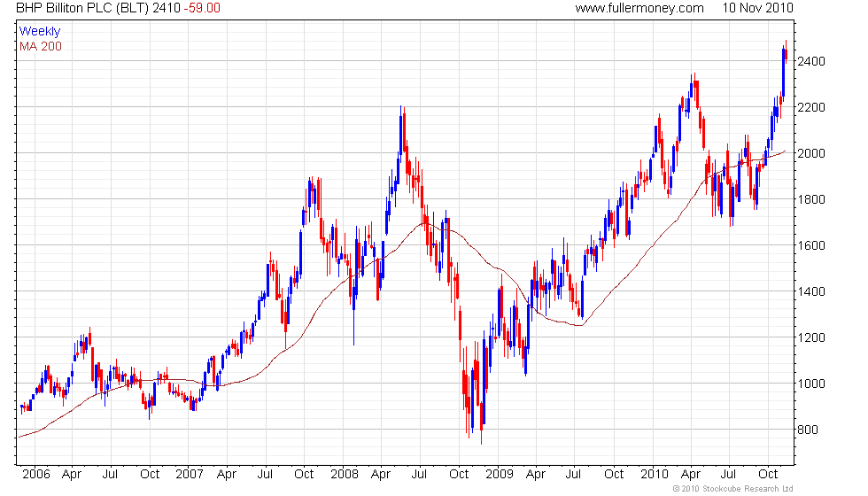Click the '800' price axis label
The image size is (868, 496).
(x=808, y=430)
